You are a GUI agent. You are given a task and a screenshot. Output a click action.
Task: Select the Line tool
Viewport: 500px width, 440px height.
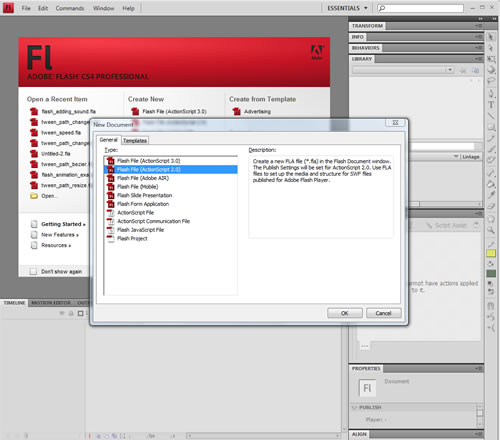pyautogui.click(x=491, y=116)
